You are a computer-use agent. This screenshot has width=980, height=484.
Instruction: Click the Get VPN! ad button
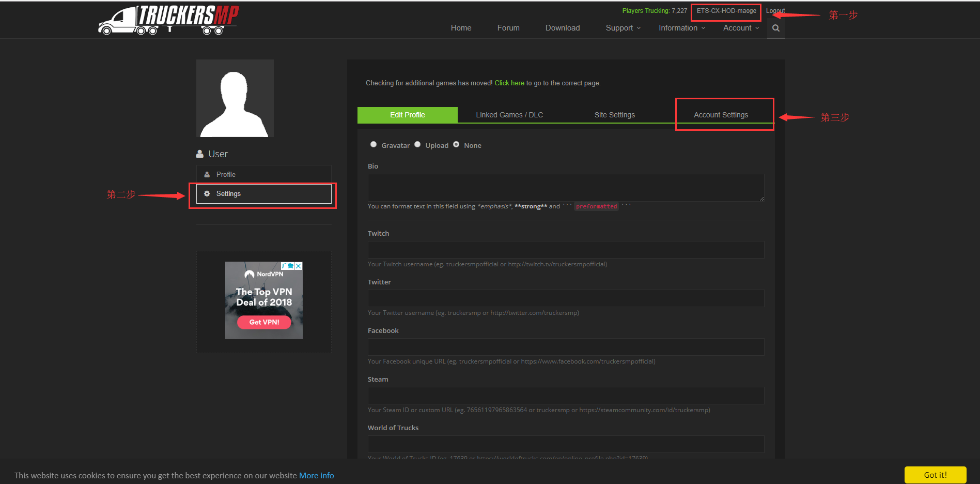[264, 322]
